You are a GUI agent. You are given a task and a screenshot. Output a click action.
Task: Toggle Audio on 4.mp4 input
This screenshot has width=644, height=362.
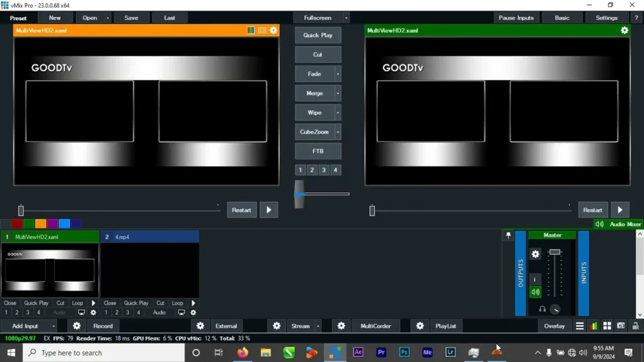pyautogui.click(x=159, y=312)
